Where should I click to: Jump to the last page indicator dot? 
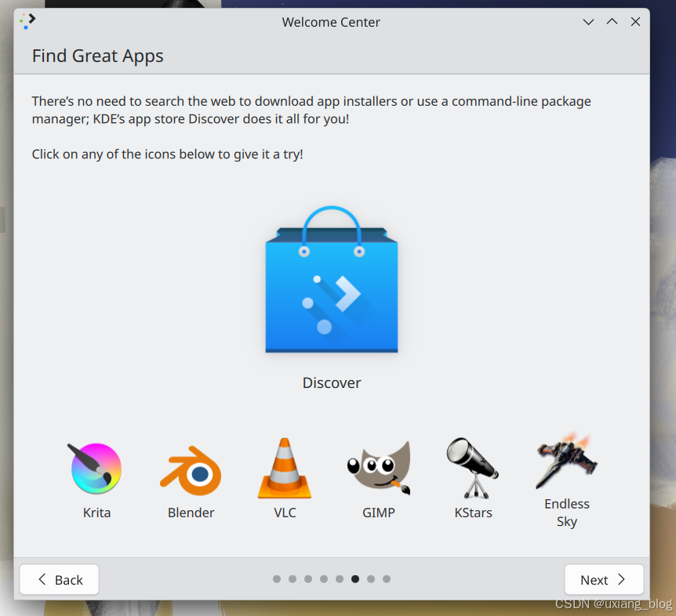pos(387,579)
